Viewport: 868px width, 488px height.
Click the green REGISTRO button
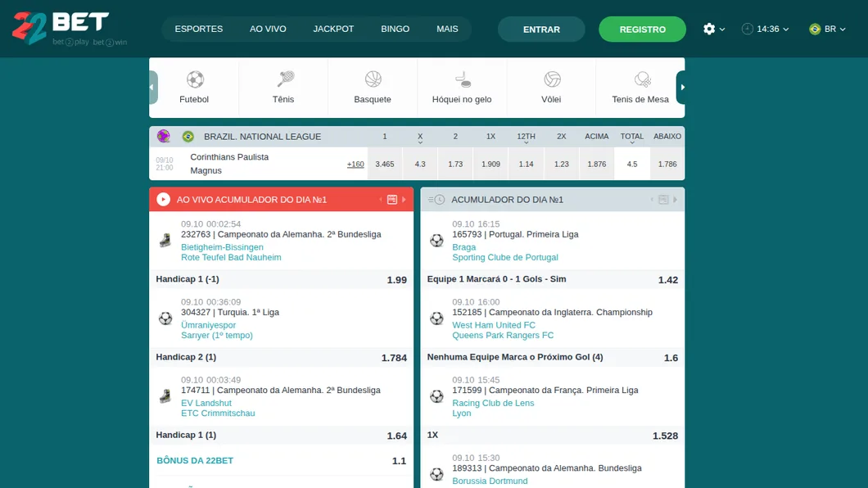[x=642, y=29]
